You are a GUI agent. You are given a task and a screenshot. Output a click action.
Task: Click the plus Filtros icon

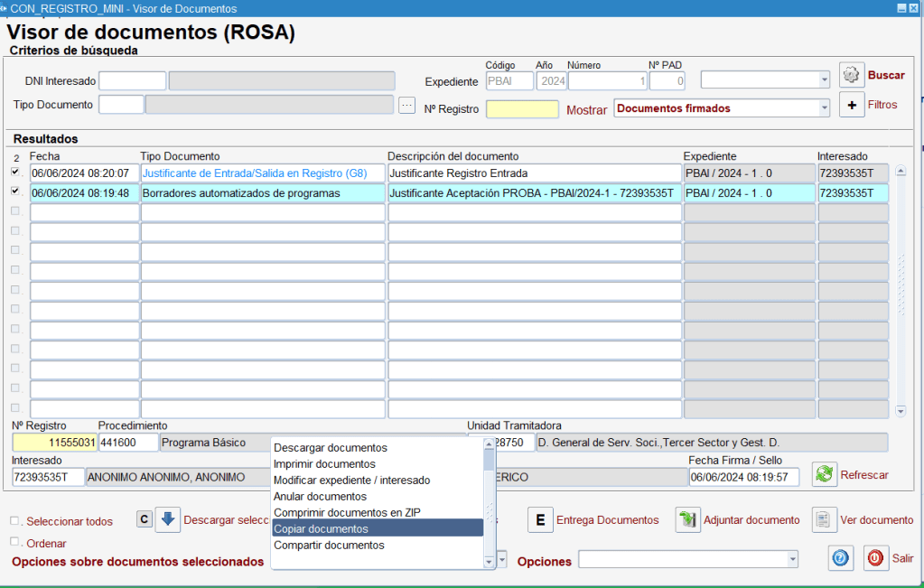[x=852, y=105]
